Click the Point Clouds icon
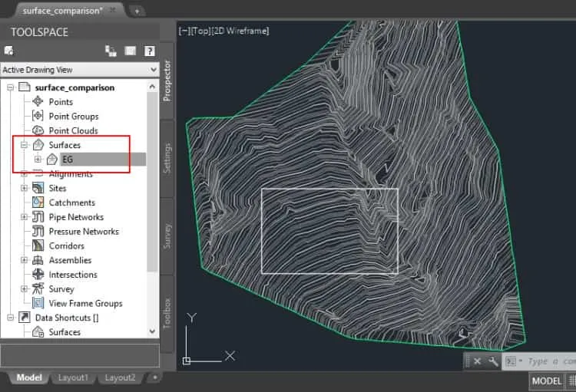576x392 pixels. (38, 130)
